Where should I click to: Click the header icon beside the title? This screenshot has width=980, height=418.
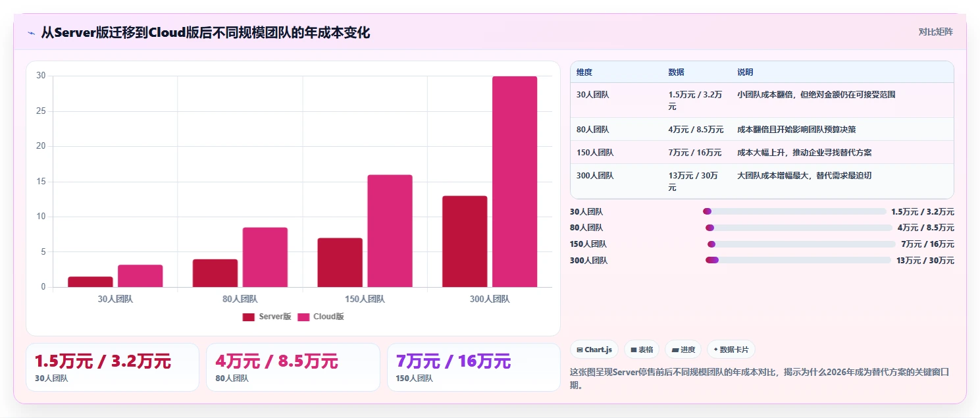pos(31,32)
